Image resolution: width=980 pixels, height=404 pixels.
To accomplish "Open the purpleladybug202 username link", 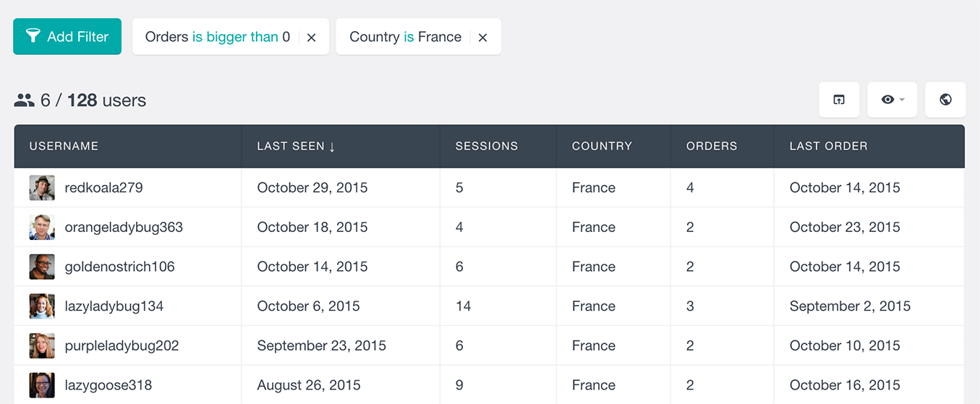I will (122, 345).
